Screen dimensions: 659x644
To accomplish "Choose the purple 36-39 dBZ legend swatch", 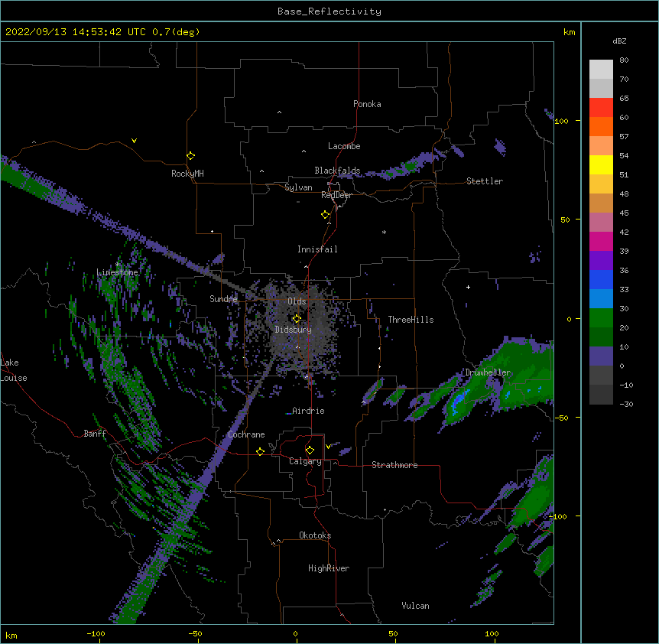I will pos(601,261).
